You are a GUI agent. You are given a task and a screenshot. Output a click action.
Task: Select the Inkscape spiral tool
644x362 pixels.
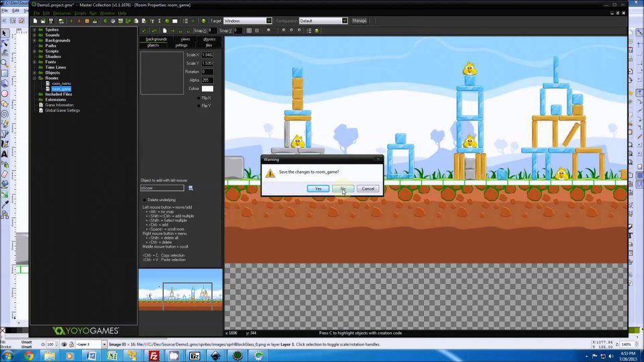click(x=4, y=114)
